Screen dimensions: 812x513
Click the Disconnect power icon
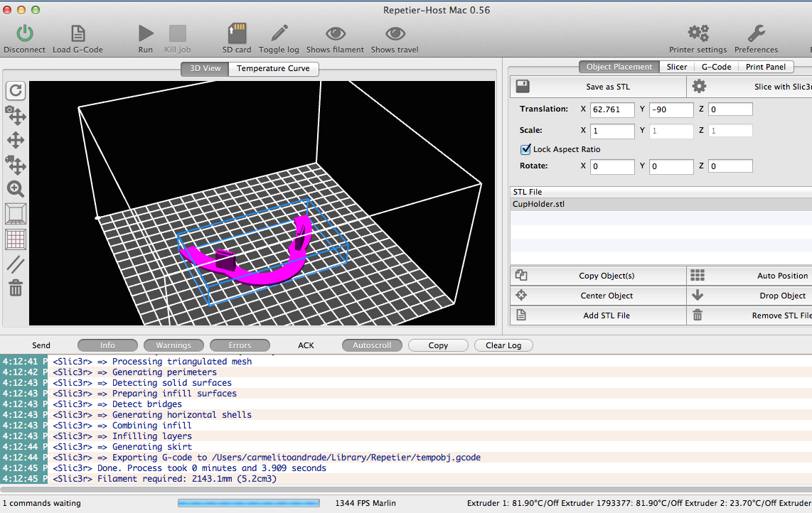pyautogui.click(x=24, y=33)
